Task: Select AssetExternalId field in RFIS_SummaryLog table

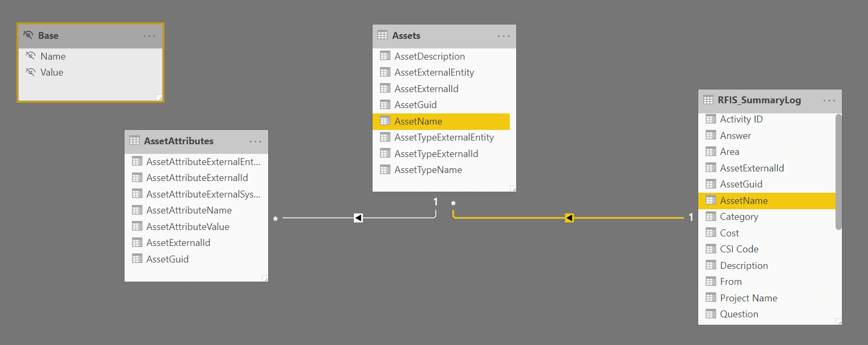Action: click(x=767, y=168)
